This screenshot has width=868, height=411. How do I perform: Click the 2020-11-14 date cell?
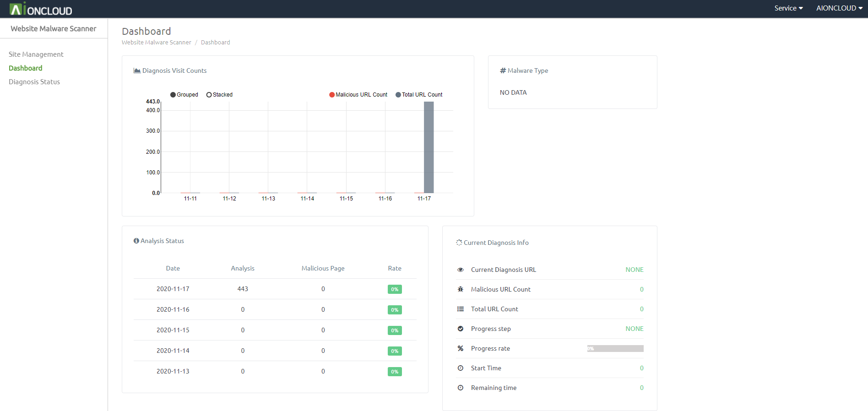click(x=173, y=351)
